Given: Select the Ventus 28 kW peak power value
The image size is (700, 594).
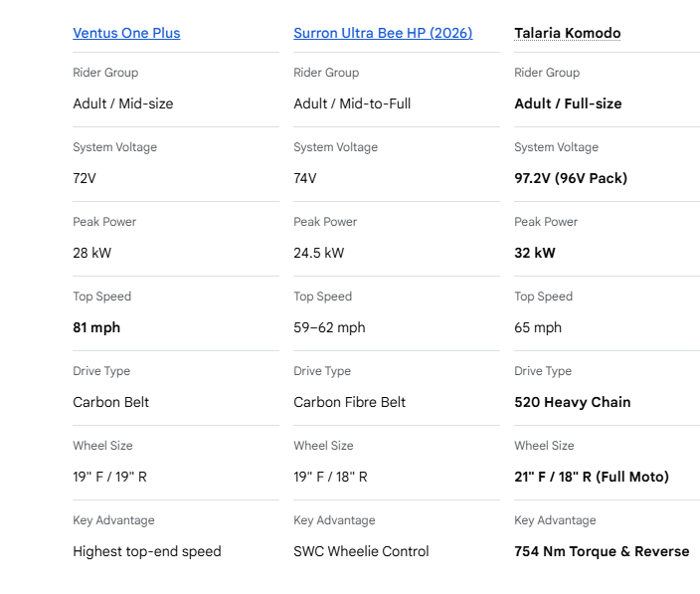Looking at the screenshot, I should 91,253.
